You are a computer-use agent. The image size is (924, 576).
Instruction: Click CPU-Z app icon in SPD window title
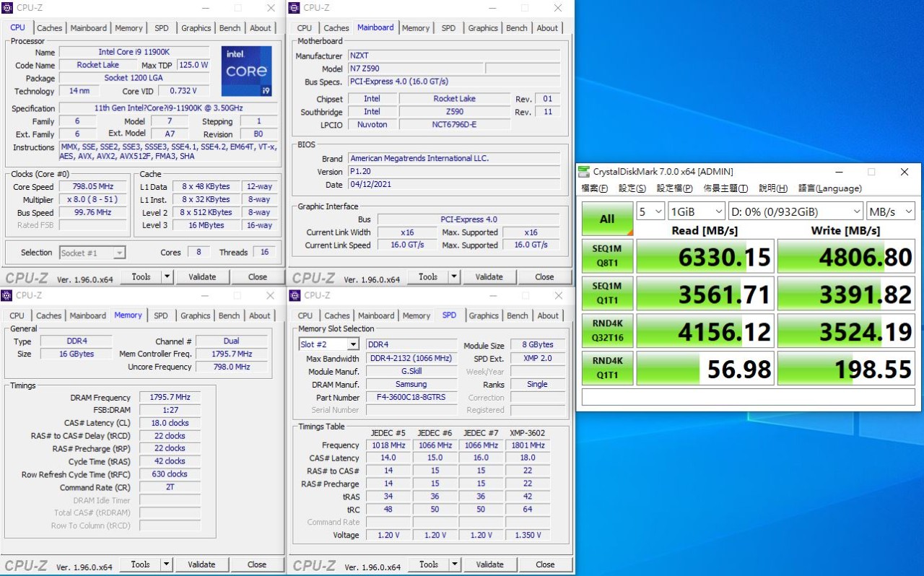(x=295, y=295)
